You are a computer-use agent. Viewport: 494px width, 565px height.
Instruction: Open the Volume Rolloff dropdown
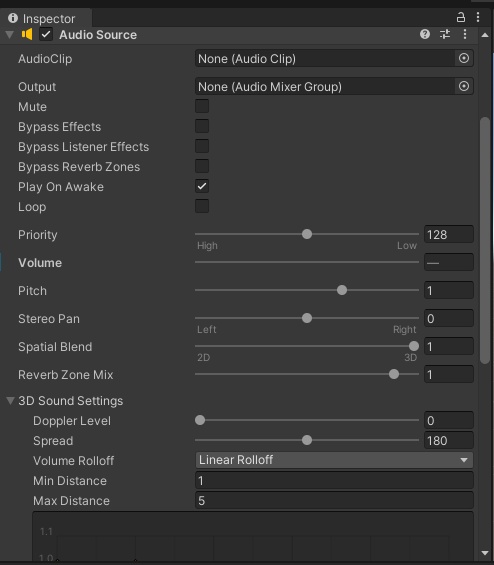tap(334, 460)
